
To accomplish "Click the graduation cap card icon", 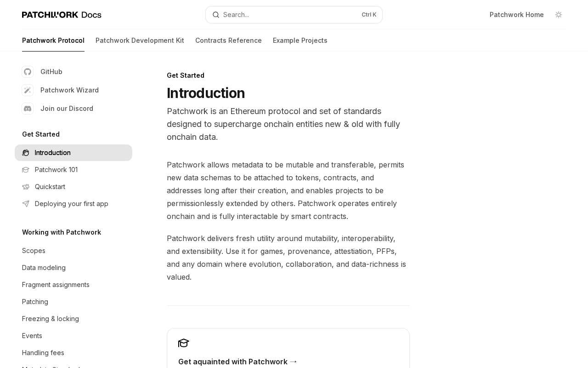I will click(x=184, y=343).
